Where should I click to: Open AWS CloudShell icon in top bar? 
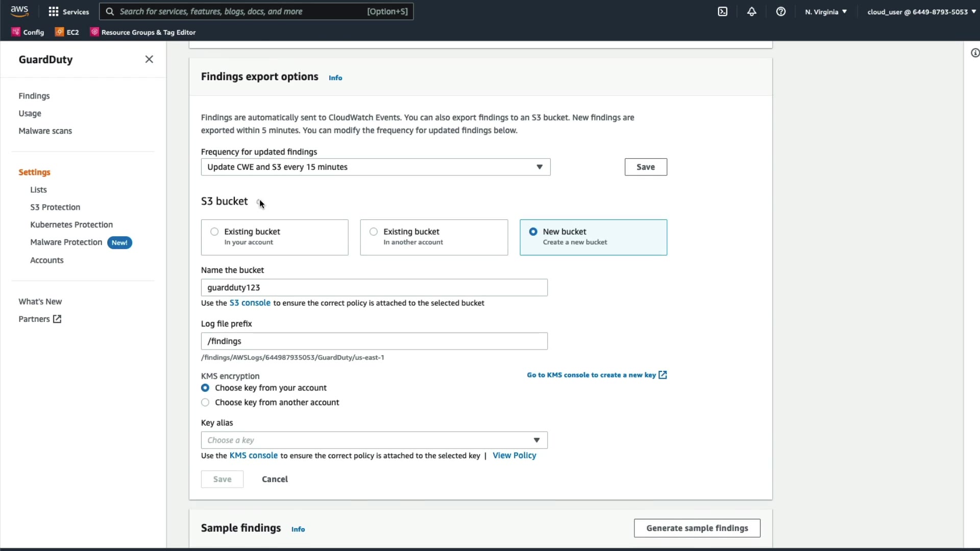coord(722,12)
